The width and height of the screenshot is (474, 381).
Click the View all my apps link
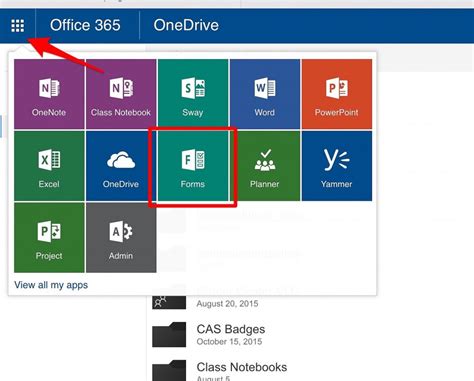point(51,285)
